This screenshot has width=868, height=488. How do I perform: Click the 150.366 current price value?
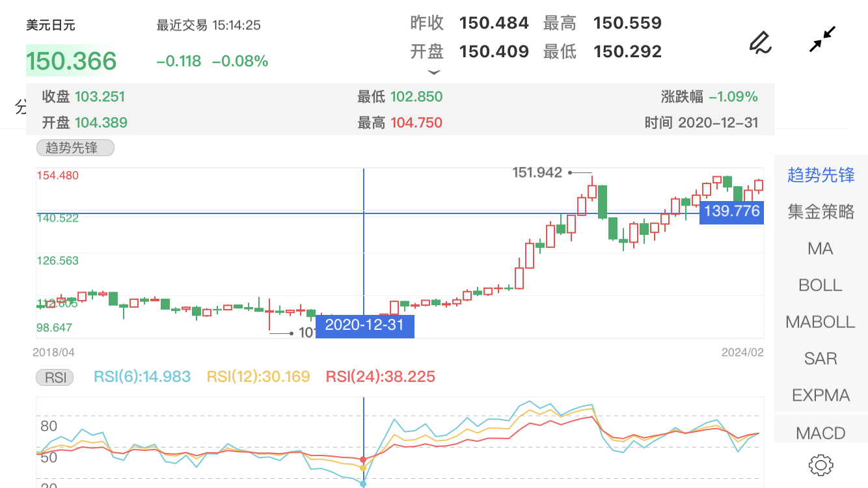[x=72, y=61]
